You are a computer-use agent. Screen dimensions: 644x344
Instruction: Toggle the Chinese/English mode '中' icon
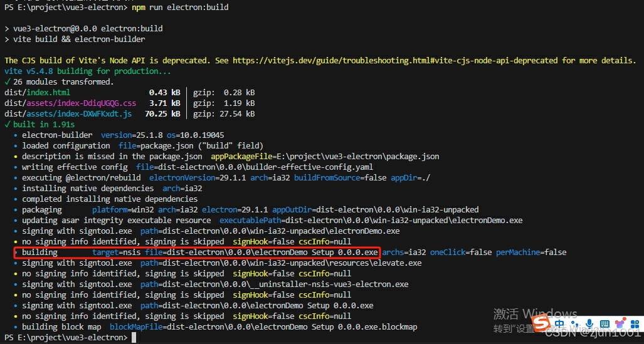(559, 324)
